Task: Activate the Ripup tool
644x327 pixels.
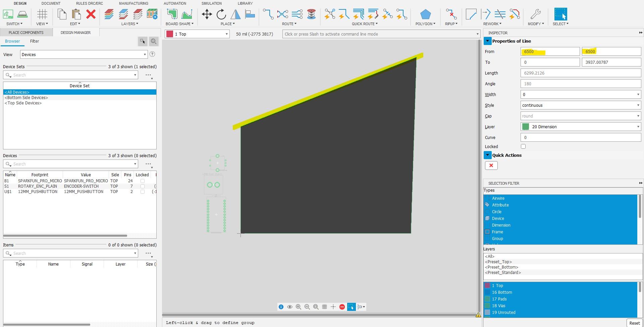Action: pos(451,14)
